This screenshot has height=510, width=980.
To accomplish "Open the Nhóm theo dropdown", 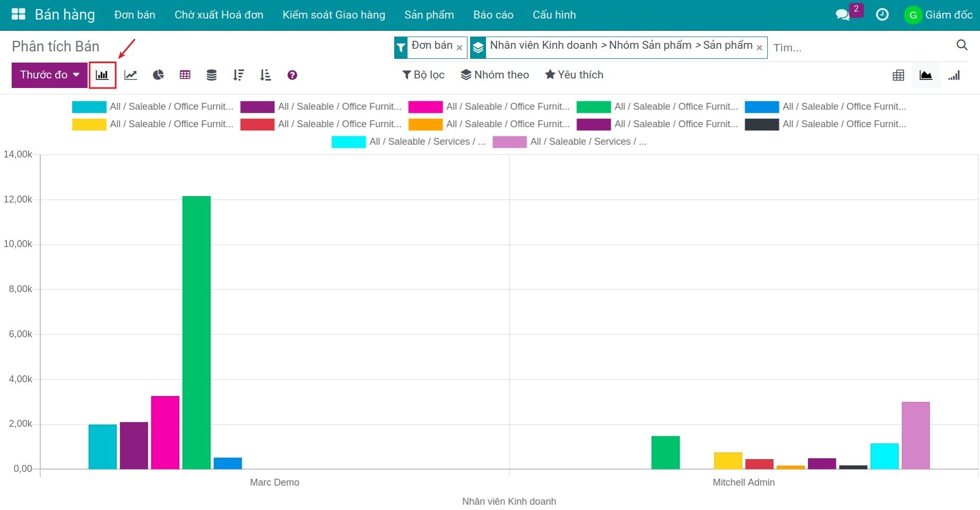I will click(495, 75).
